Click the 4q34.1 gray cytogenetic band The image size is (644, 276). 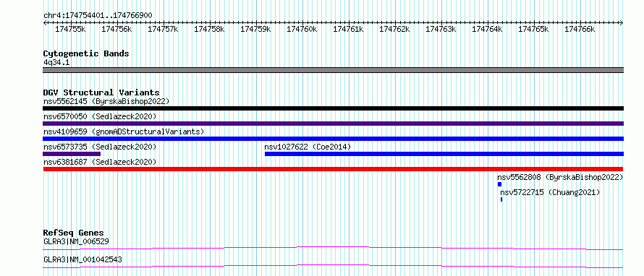click(x=333, y=70)
